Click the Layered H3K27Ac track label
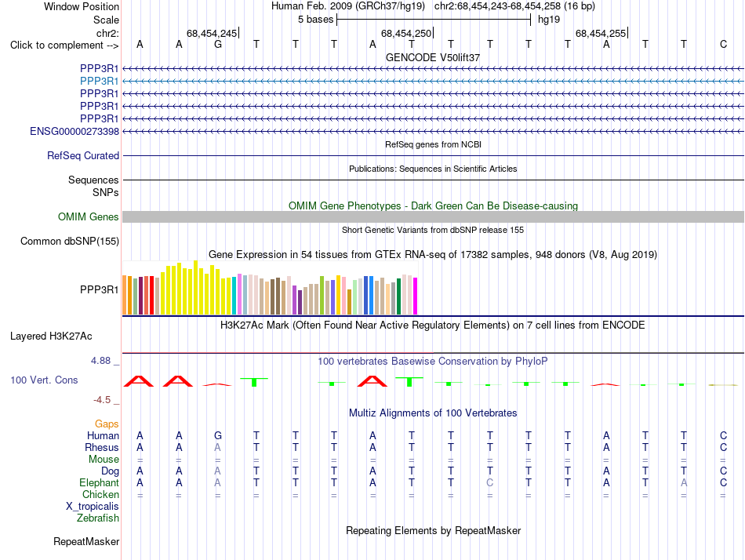 click(x=51, y=336)
